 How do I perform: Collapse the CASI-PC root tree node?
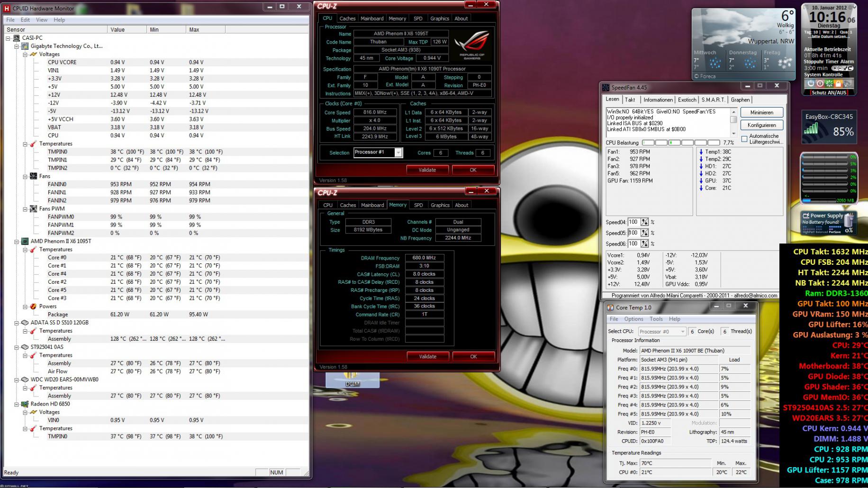click(x=8, y=38)
